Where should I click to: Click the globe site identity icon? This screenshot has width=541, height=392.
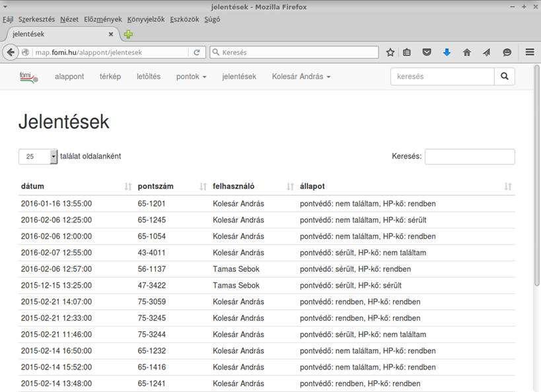[x=25, y=52]
